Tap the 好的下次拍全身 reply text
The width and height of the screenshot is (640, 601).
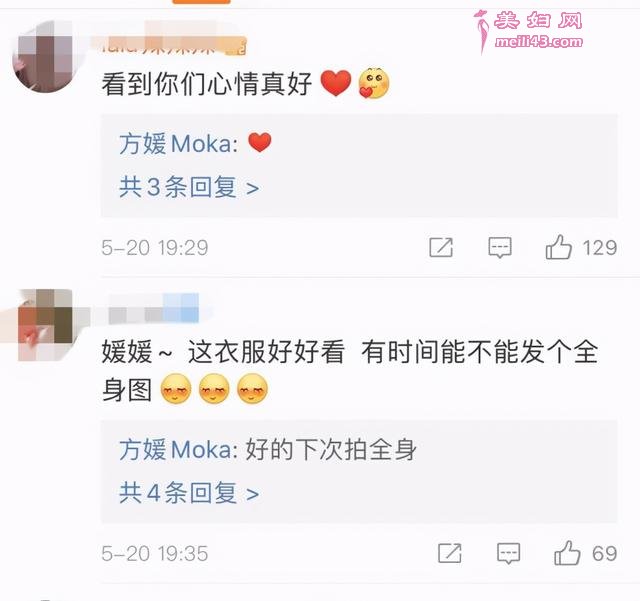pyautogui.click(x=331, y=449)
